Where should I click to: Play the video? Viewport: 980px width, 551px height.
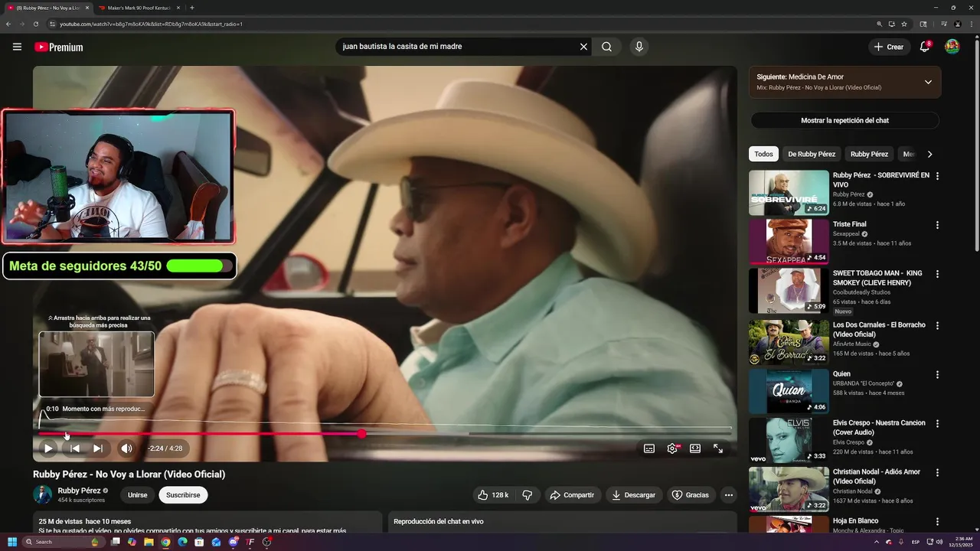47,448
